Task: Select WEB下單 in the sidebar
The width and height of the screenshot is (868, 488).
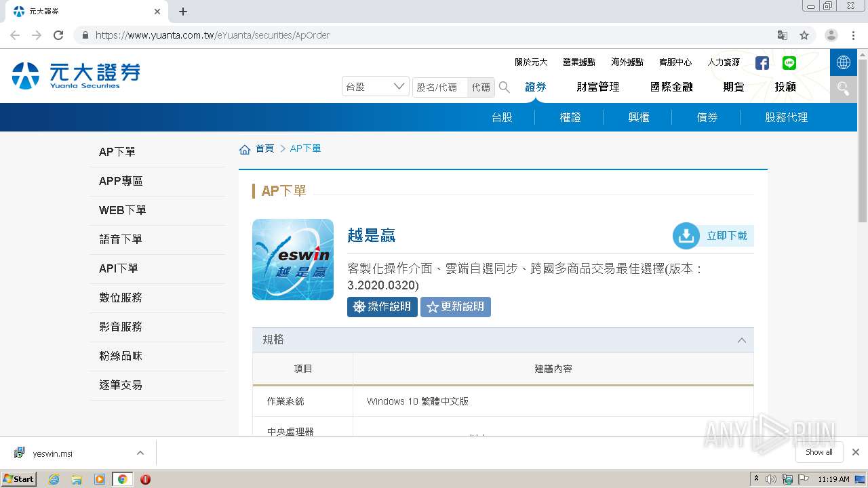Action: click(157, 211)
